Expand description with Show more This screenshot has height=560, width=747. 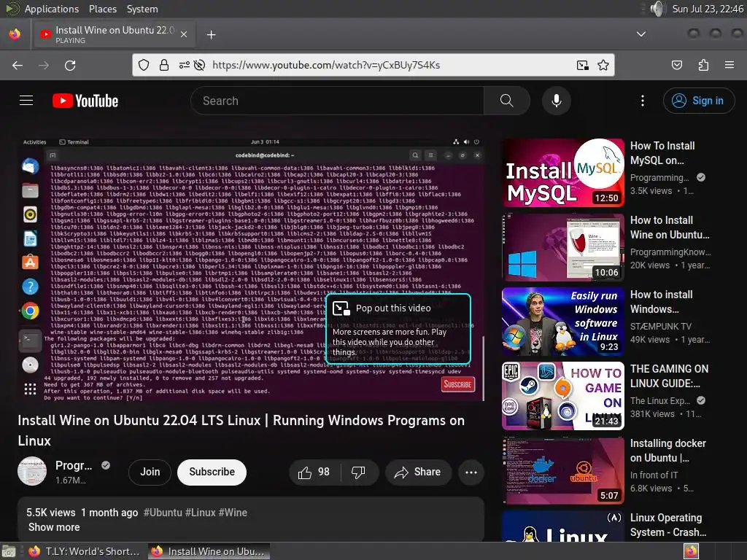(54, 527)
